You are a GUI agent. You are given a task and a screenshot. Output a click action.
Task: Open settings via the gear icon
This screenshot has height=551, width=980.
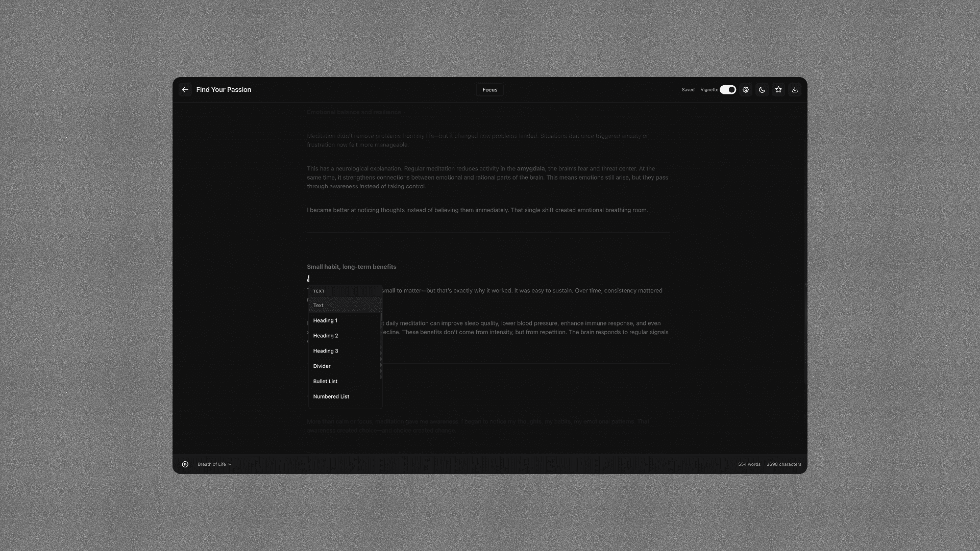point(746,90)
